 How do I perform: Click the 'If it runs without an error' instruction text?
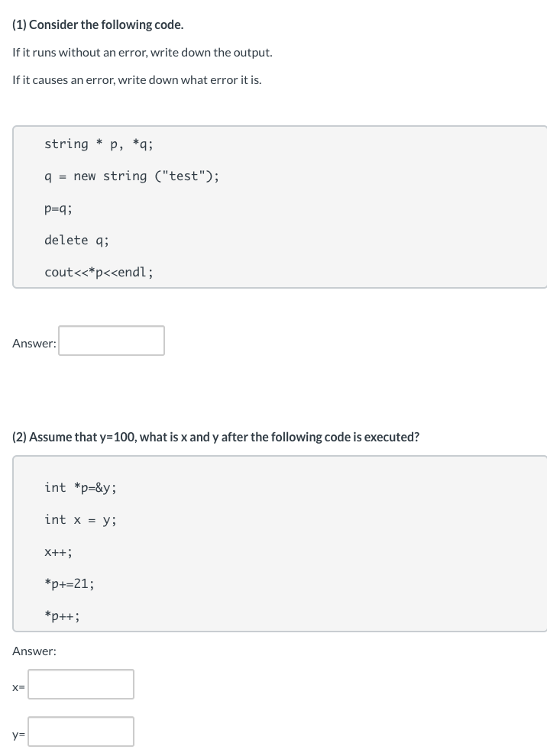pyautogui.click(x=142, y=53)
